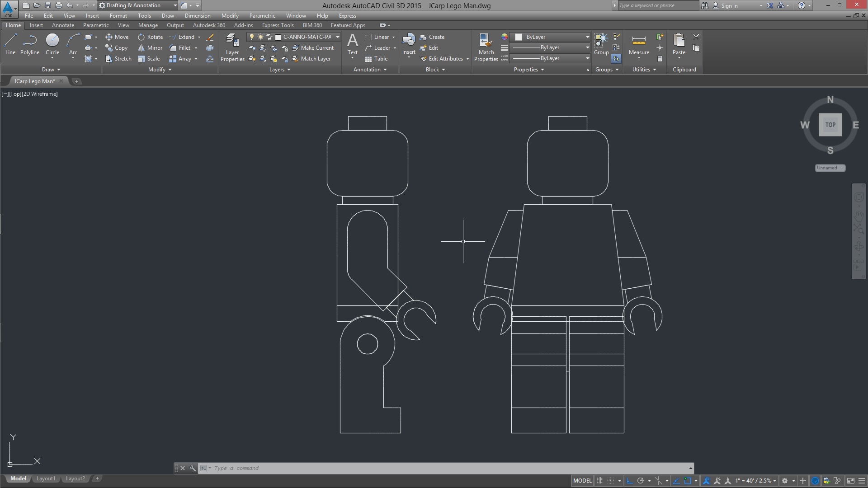The height and width of the screenshot is (488, 868).
Task: Switch to the Layout1 tab
Action: click(x=46, y=479)
